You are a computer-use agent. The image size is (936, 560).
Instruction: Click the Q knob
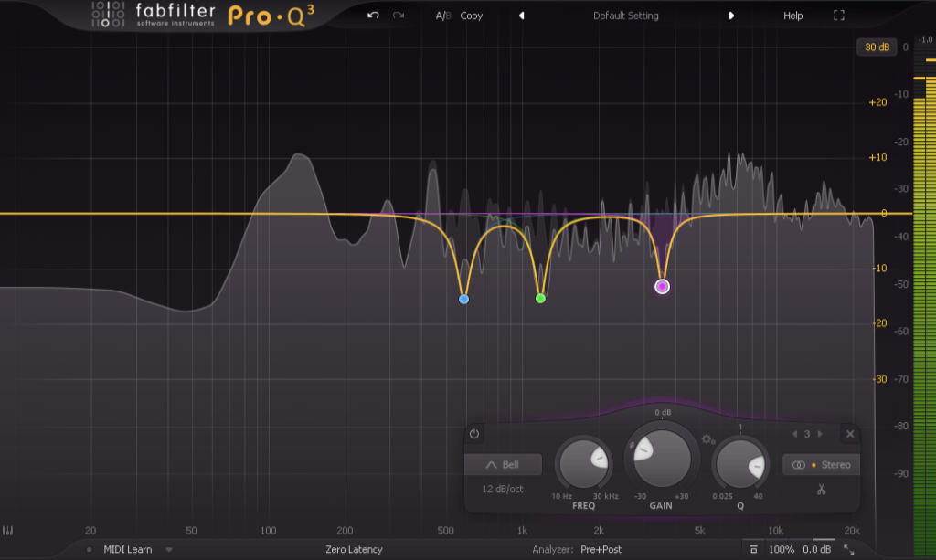click(740, 463)
